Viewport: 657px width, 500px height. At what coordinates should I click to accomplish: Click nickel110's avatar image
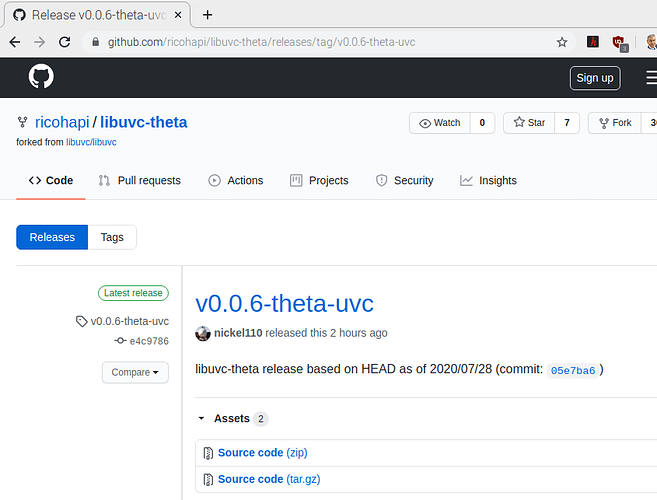point(203,333)
